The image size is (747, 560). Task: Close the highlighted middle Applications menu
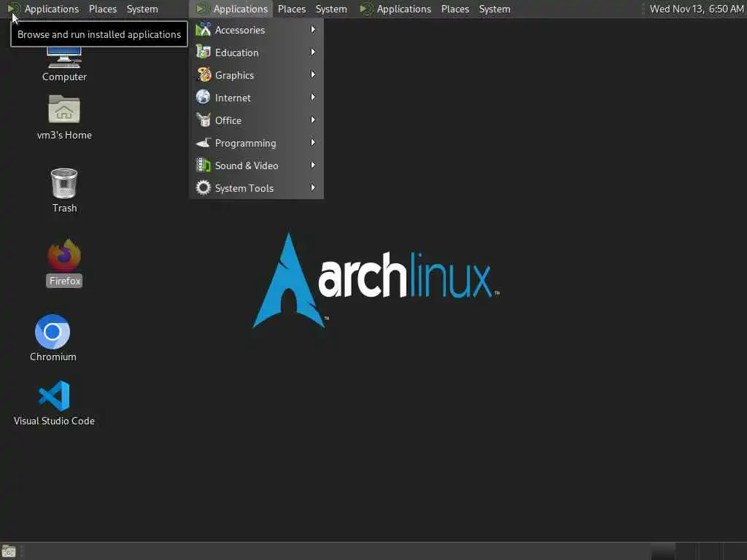coord(233,9)
